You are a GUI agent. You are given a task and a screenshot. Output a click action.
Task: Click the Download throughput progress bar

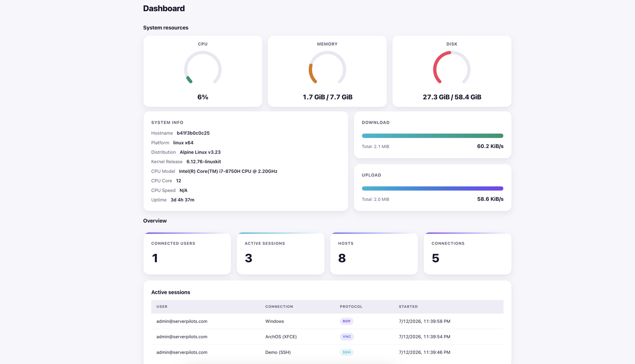click(433, 136)
